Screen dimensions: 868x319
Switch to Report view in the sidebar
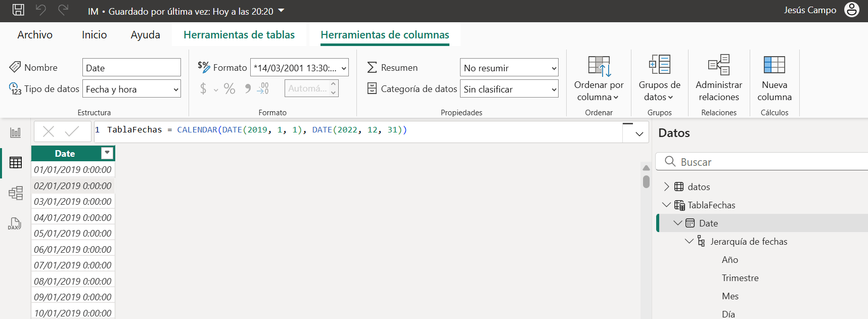(x=16, y=132)
